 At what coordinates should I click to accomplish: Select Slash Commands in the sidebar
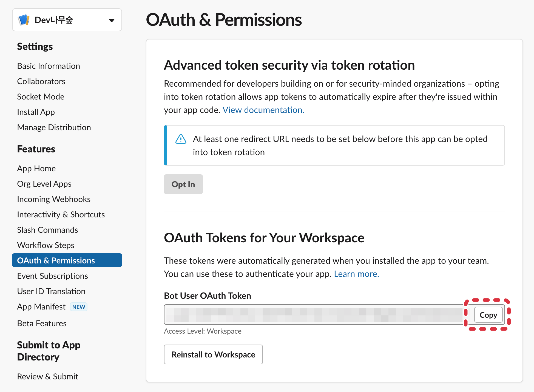click(47, 230)
